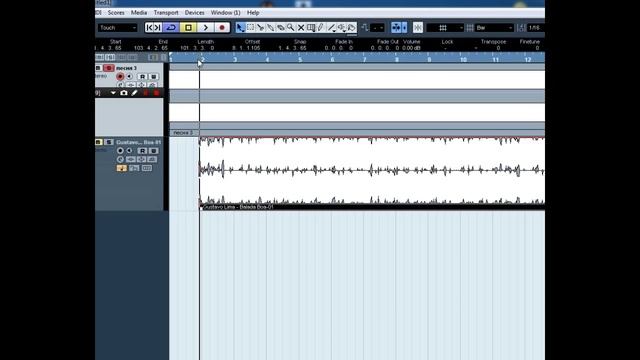This screenshot has width=640, height=360.
Task: Select the Glue tool
Action: [270, 28]
